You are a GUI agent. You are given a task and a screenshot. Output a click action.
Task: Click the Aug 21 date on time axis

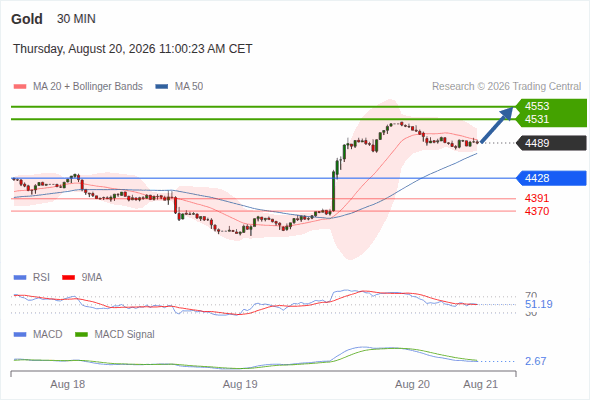click(481, 384)
